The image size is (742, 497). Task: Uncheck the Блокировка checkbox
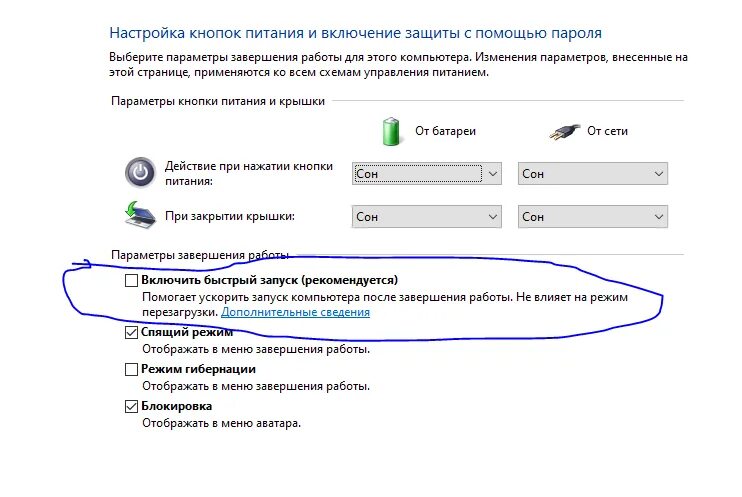point(131,406)
